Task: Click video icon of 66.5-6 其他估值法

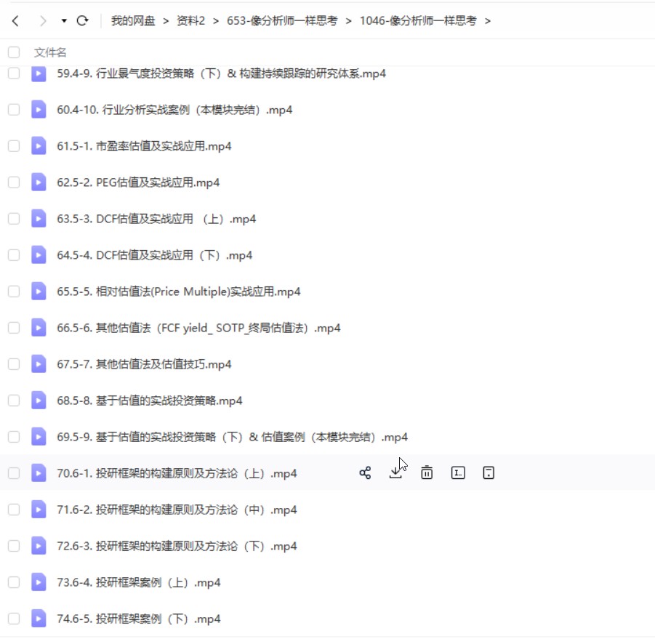Action: [x=39, y=327]
